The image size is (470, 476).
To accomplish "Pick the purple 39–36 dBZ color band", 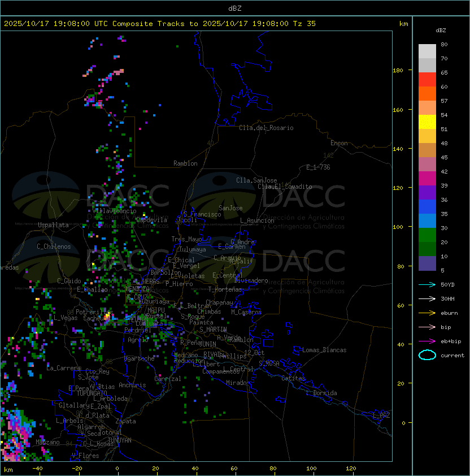I will pos(427,193).
